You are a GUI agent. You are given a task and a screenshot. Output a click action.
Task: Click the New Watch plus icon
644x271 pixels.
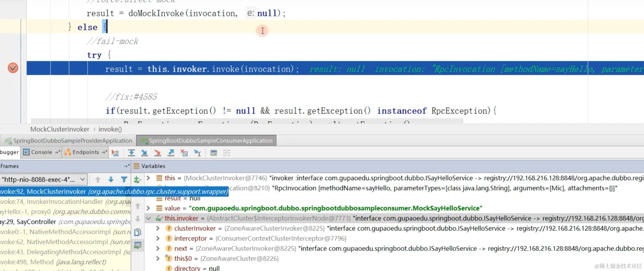(137, 179)
